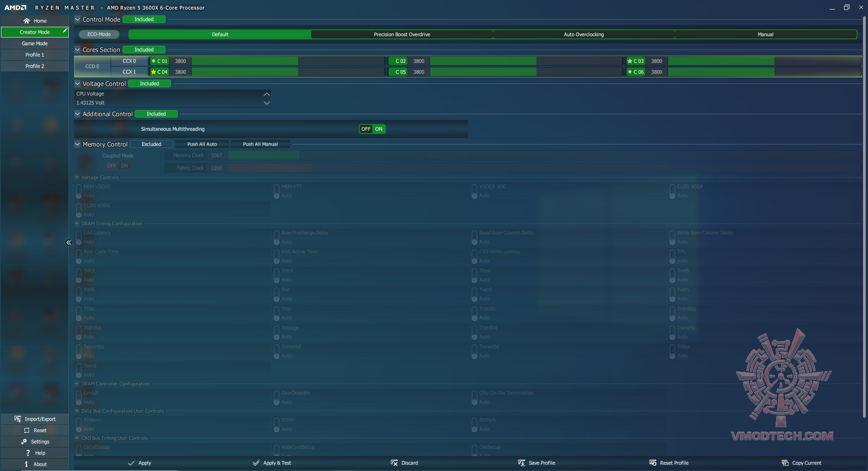Image resolution: width=868 pixels, height=471 pixels.
Task: Click Push All Auto button
Action: [202, 144]
